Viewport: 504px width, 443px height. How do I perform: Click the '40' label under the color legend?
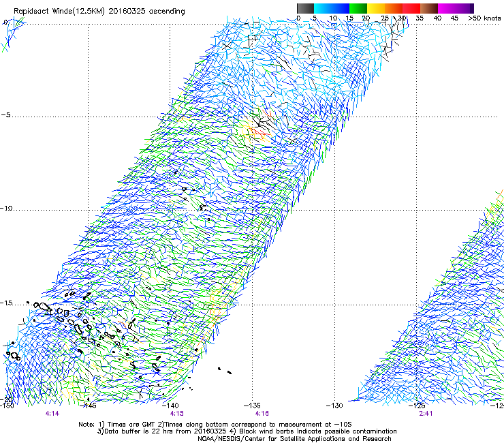(437, 18)
